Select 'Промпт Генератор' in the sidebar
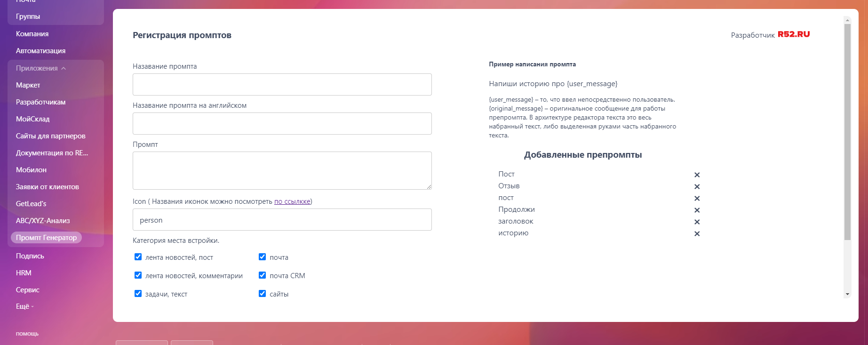Screen dimensions: 868x345 tap(46, 238)
